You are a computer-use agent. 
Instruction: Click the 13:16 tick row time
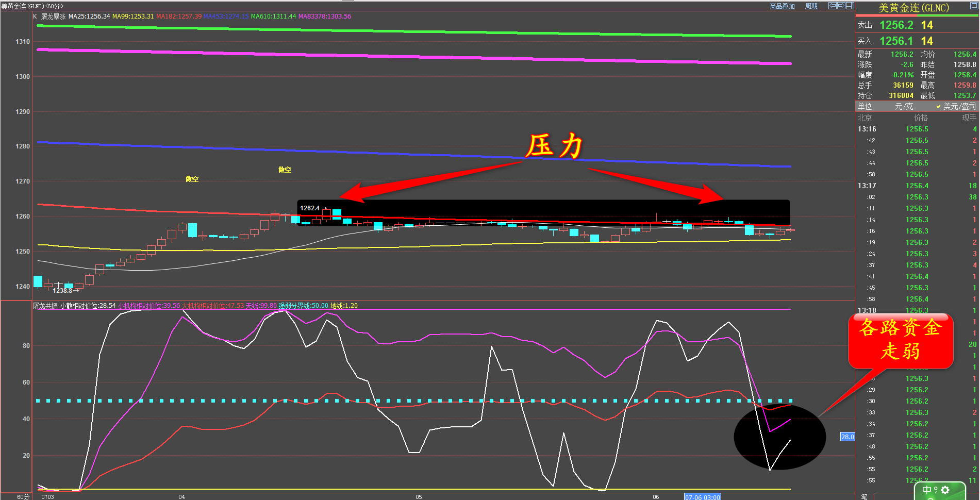[867, 129]
